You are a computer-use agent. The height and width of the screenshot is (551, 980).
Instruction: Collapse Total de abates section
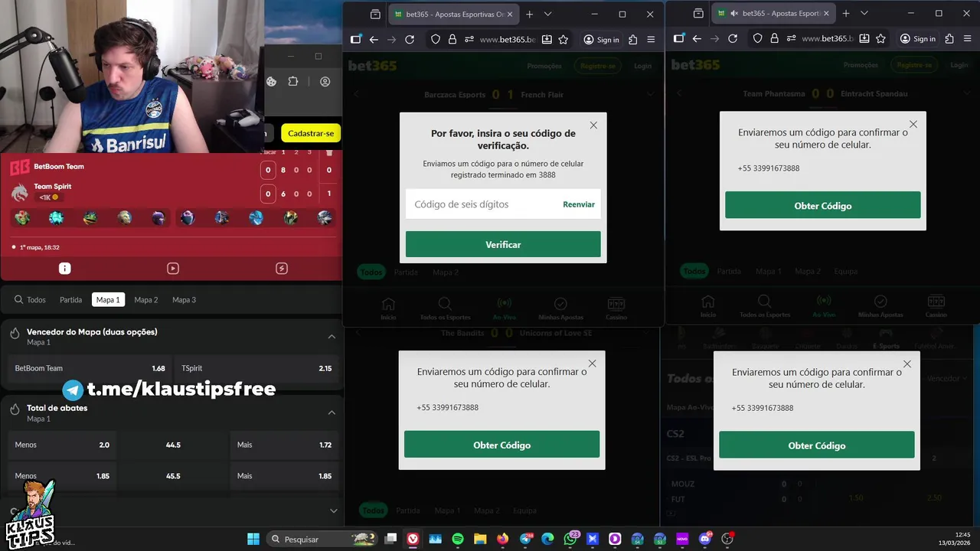pos(332,412)
